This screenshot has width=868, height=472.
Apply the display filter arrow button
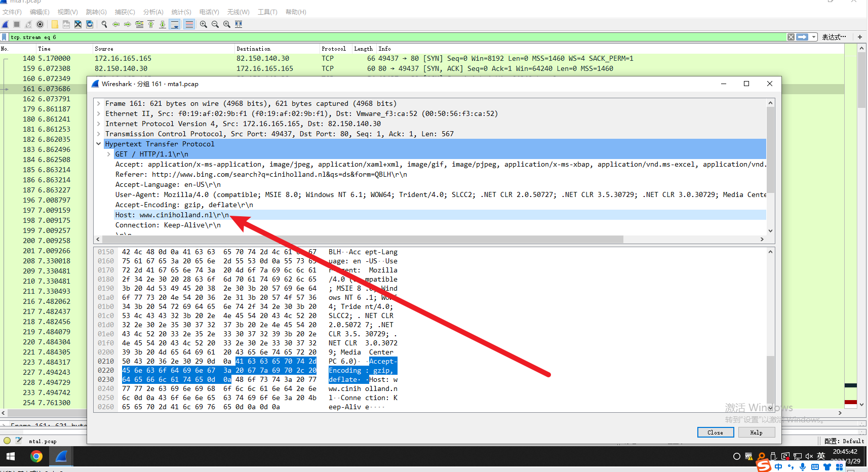coord(802,37)
